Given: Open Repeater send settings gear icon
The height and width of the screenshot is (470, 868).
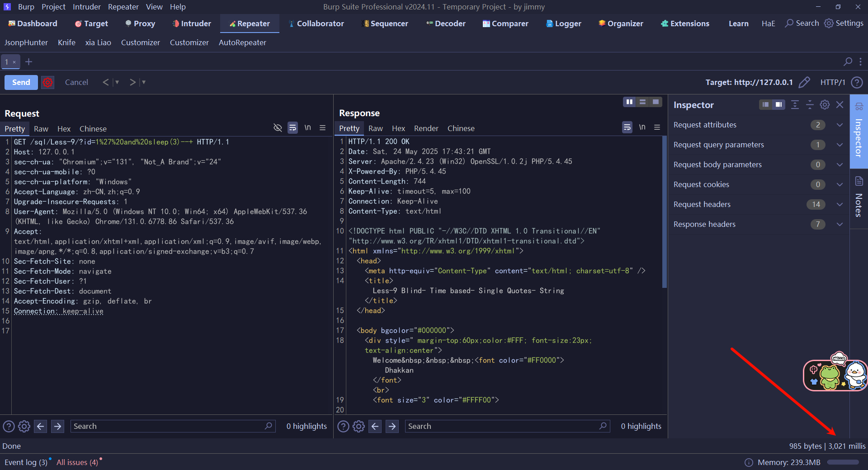Looking at the screenshot, I should pyautogui.click(x=47, y=82).
